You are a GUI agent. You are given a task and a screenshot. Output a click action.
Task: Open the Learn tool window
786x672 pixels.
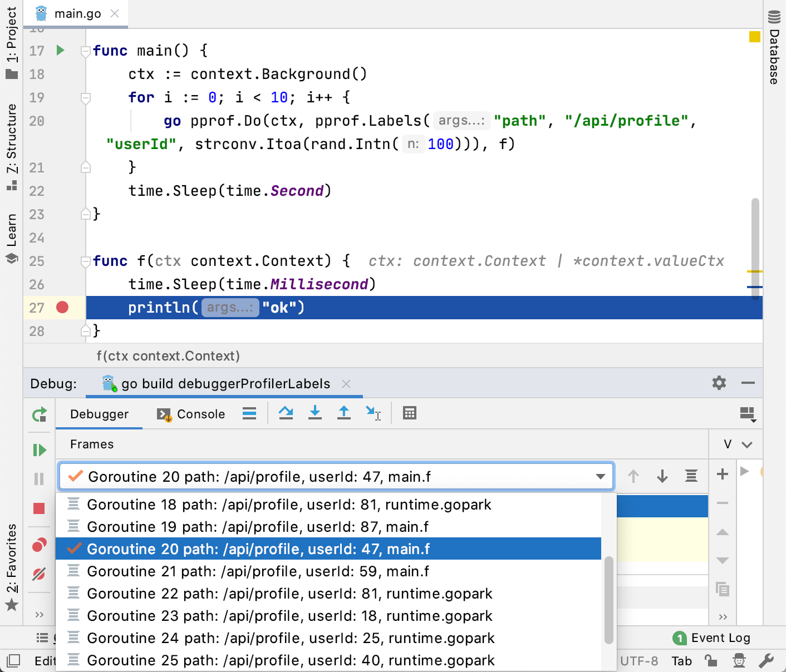[11, 238]
